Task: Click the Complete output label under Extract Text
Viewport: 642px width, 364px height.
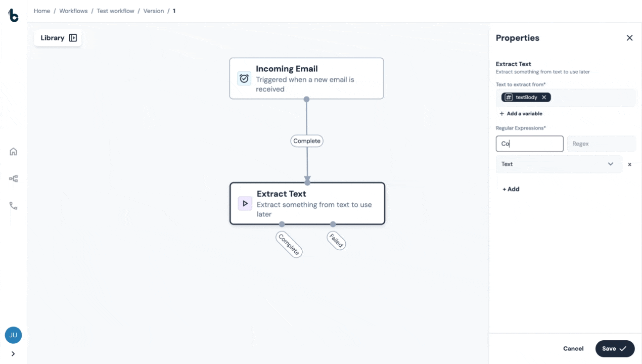Action: tap(289, 244)
